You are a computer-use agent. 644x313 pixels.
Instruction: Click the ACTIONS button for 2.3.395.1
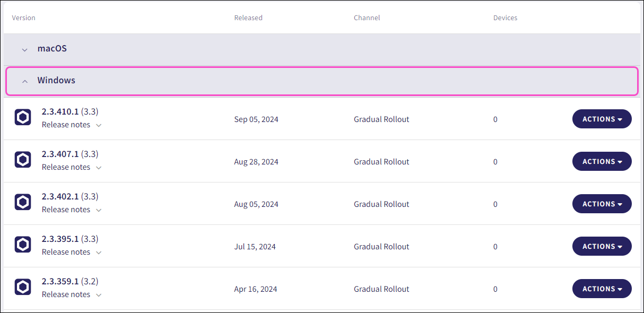(598, 246)
